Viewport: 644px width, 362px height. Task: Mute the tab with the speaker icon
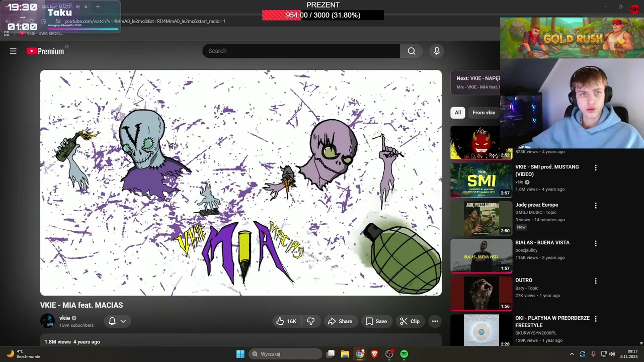[x=77, y=7]
